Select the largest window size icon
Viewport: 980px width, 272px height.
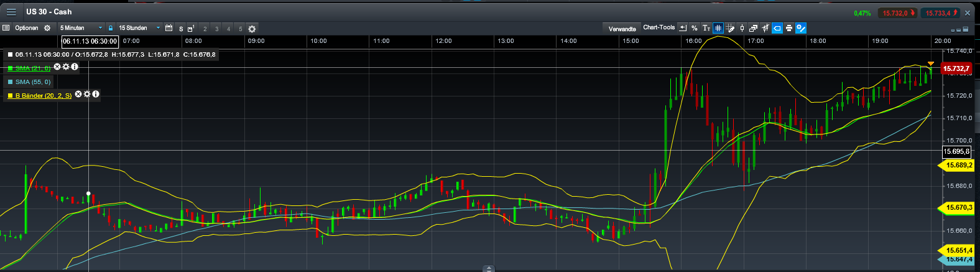click(966, 29)
